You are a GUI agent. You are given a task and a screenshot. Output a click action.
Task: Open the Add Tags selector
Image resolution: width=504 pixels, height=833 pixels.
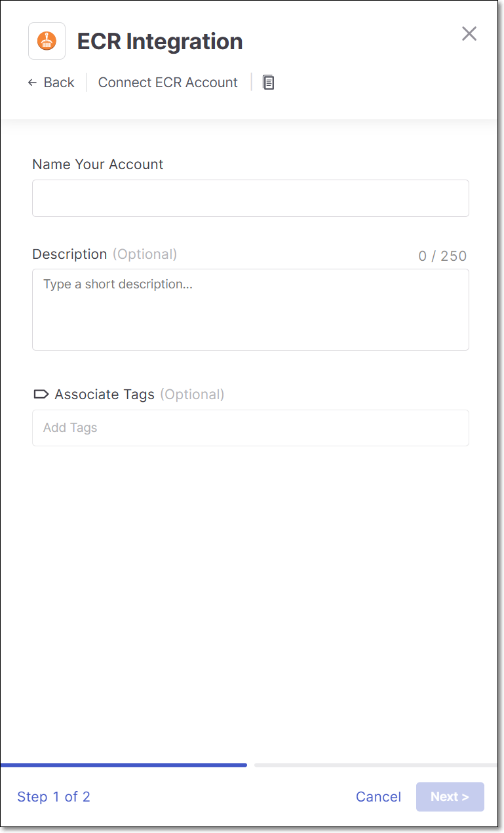(x=250, y=428)
